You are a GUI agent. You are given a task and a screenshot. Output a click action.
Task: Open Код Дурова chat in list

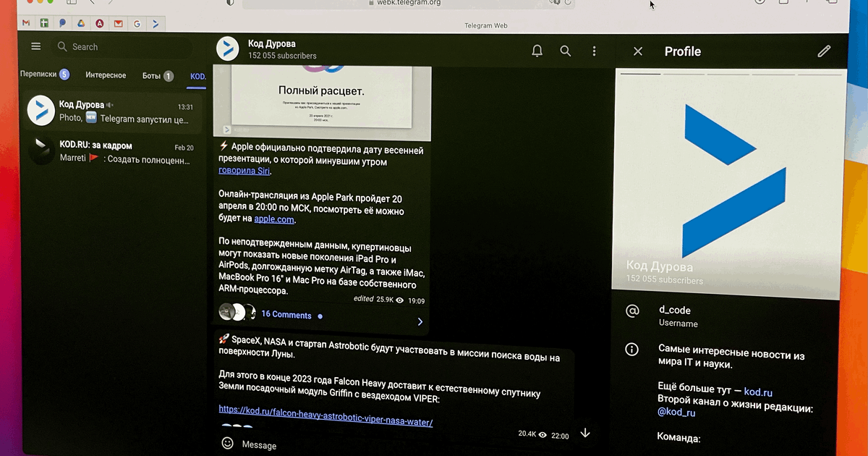[x=113, y=111]
